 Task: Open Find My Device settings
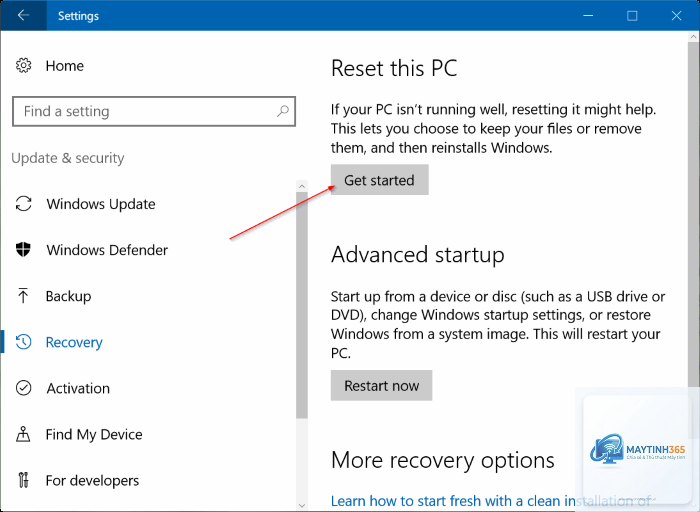click(x=94, y=434)
